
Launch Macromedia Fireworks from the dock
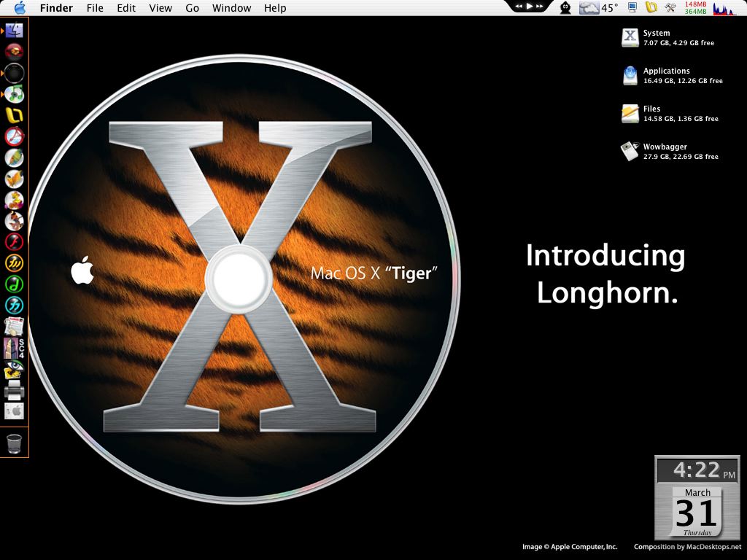(15, 262)
